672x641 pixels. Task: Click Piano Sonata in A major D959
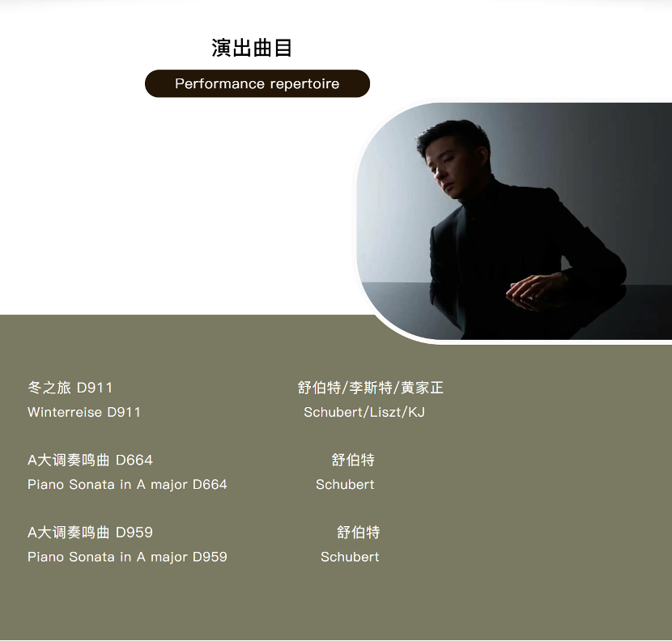click(x=127, y=557)
